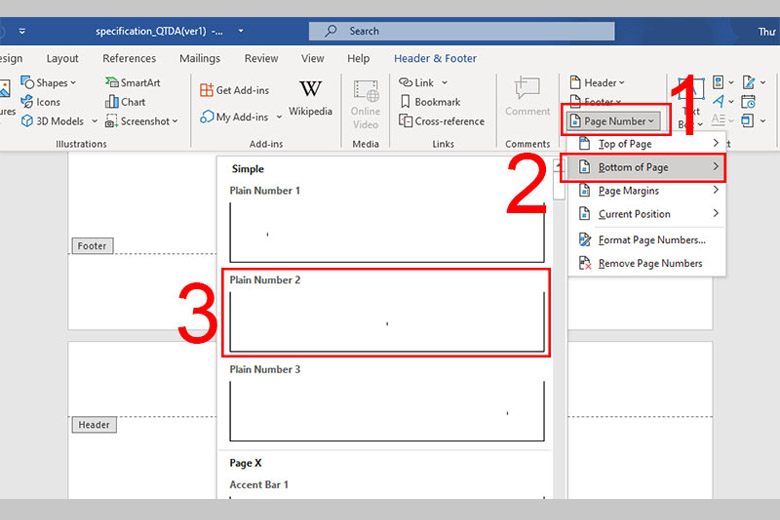Viewport: 780px width, 520px height.
Task: Open the SmartArt tool
Action: (x=133, y=83)
